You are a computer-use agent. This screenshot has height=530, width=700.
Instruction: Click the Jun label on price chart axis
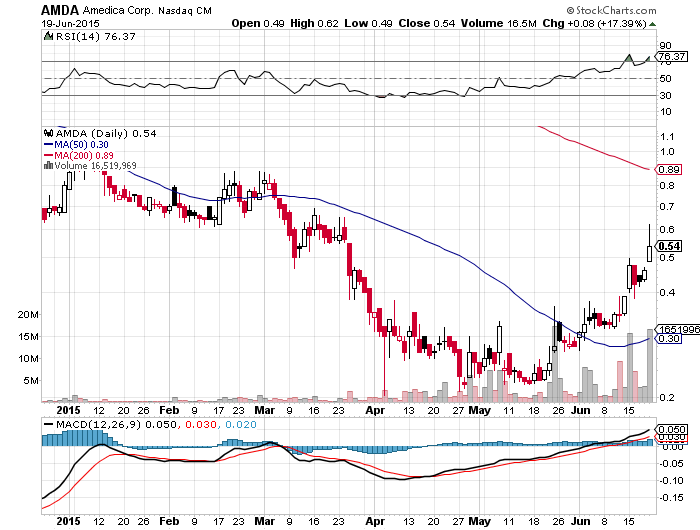(x=581, y=410)
